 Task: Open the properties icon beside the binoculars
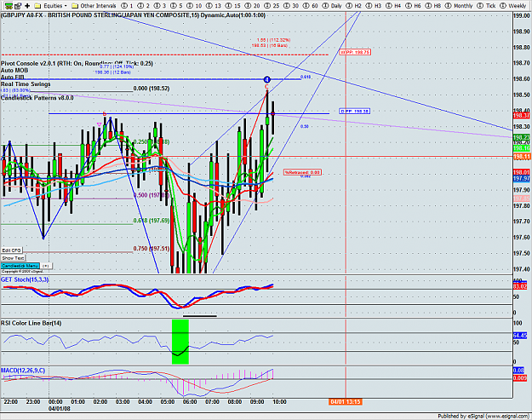[18, 5]
